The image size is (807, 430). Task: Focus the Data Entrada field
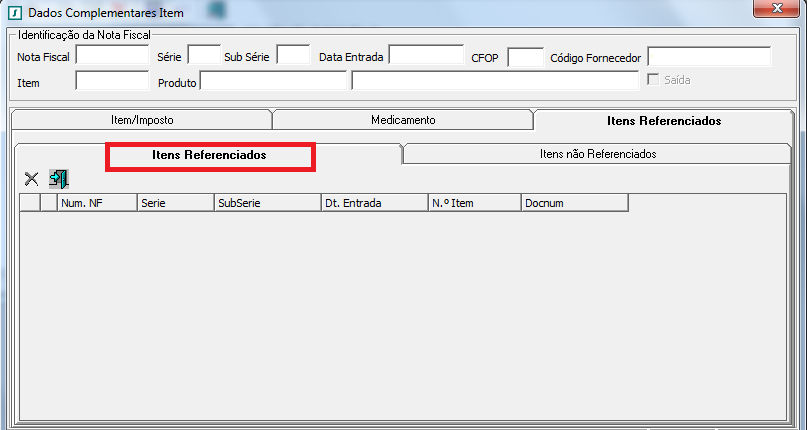coord(426,55)
